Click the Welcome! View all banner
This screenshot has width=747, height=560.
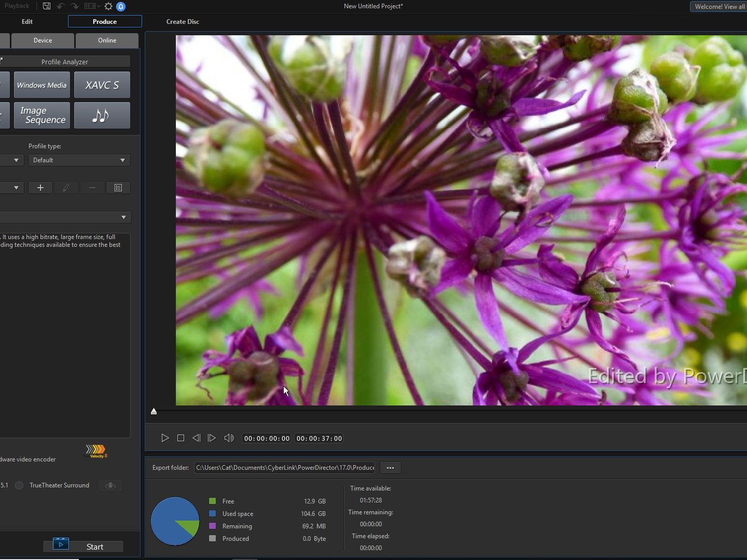718,7
